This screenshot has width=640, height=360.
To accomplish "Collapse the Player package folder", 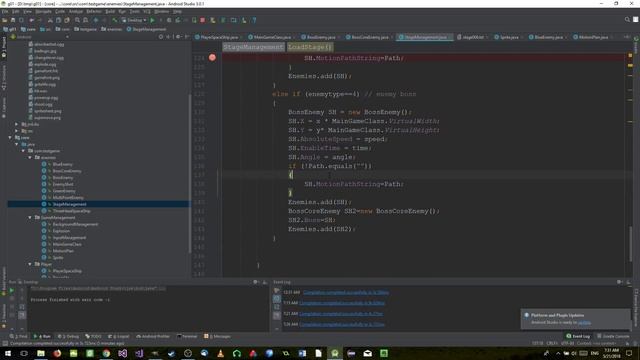I will click(x=30, y=264).
